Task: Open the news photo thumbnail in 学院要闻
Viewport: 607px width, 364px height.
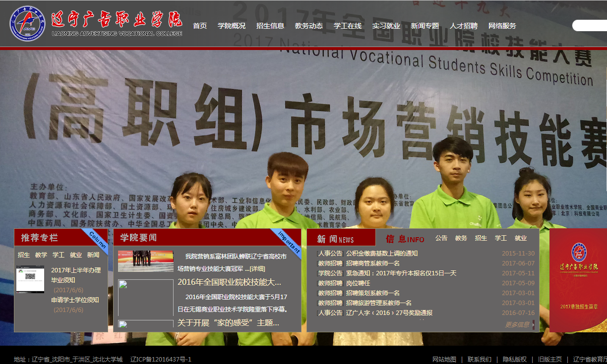Action: tap(146, 261)
